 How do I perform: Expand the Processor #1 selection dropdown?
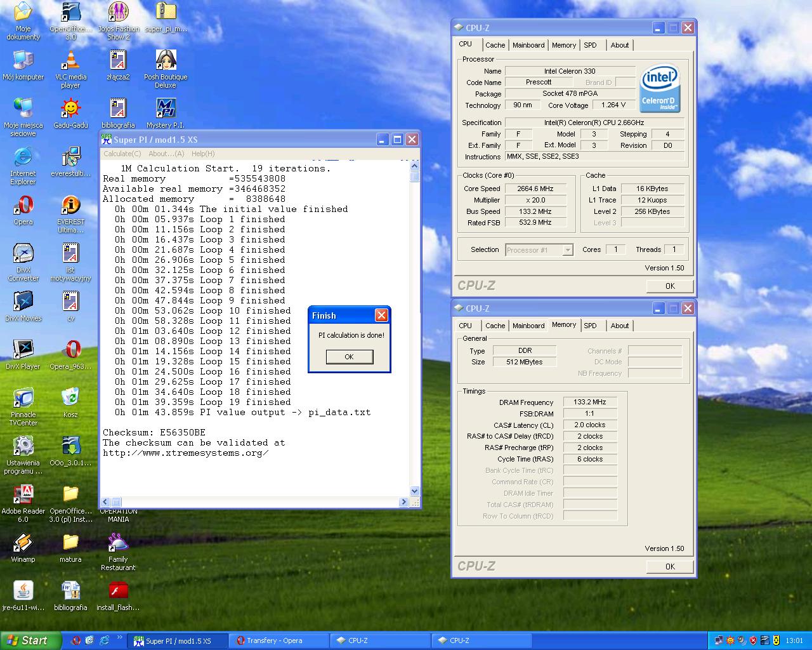[x=568, y=250]
